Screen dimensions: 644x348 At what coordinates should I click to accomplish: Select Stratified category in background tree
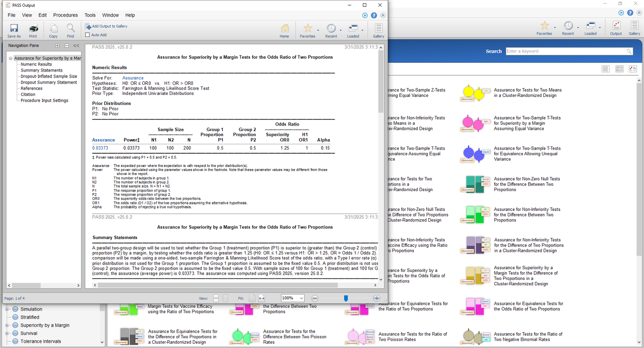(30, 317)
